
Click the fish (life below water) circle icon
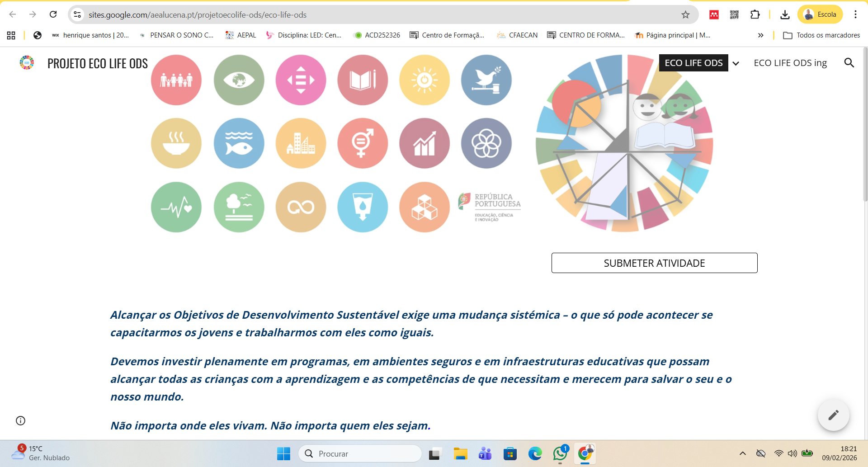[239, 143]
